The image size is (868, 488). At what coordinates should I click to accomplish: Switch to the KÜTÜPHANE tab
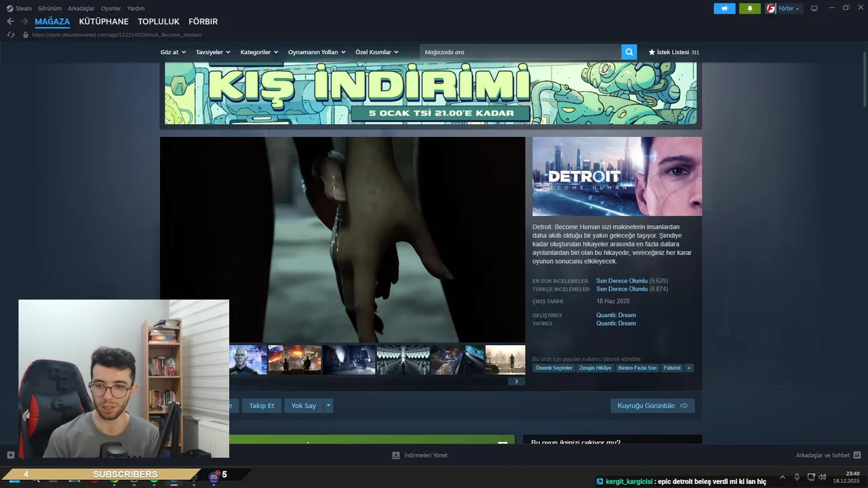tap(104, 22)
